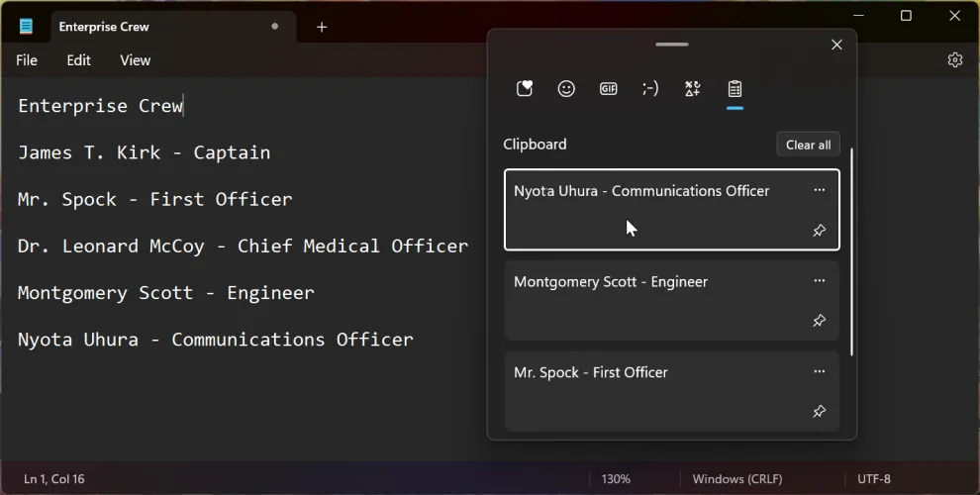
Task: Click the Clear all button
Action: pyautogui.click(x=808, y=145)
